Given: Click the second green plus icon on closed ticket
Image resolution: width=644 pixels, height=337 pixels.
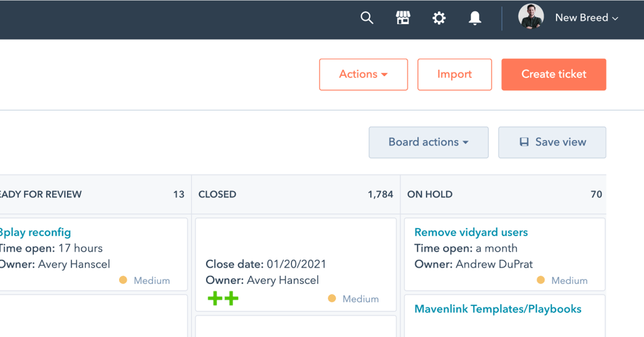Looking at the screenshot, I should pos(230,298).
